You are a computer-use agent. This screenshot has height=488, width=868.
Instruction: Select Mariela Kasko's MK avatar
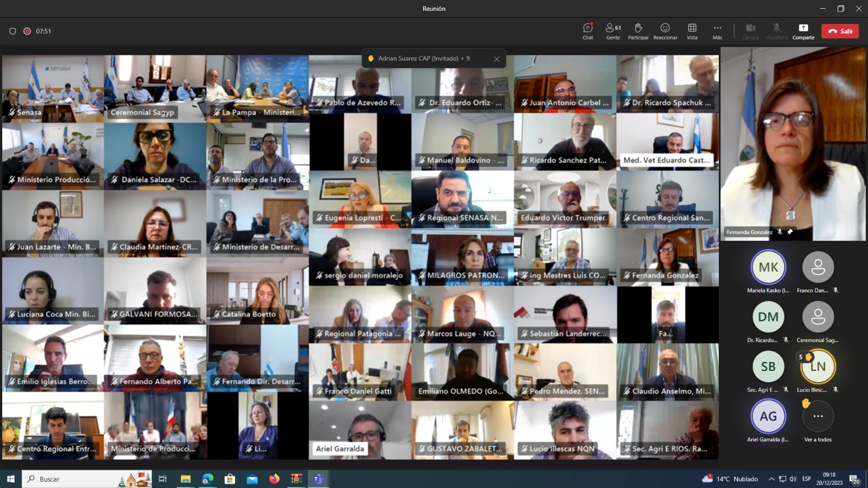[x=768, y=267]
